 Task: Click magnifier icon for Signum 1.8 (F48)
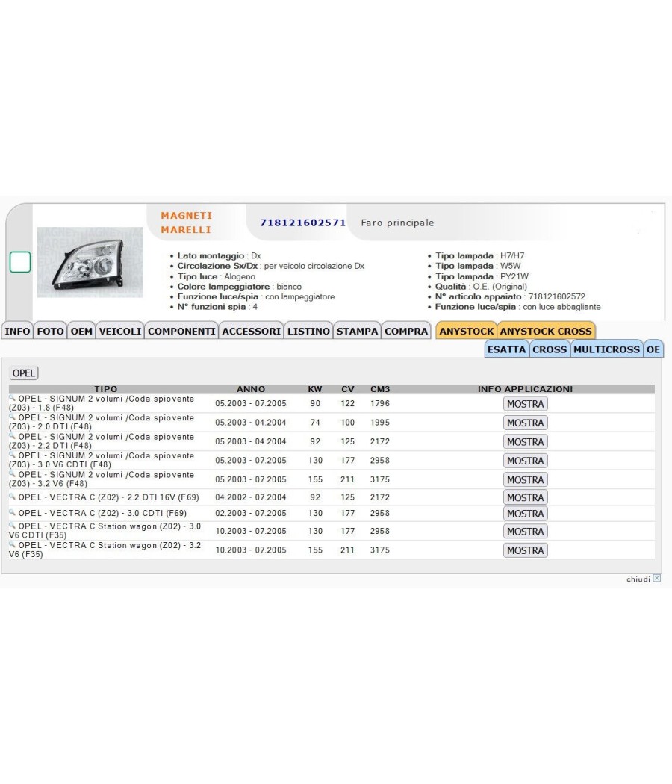click(x=13, y=398)
